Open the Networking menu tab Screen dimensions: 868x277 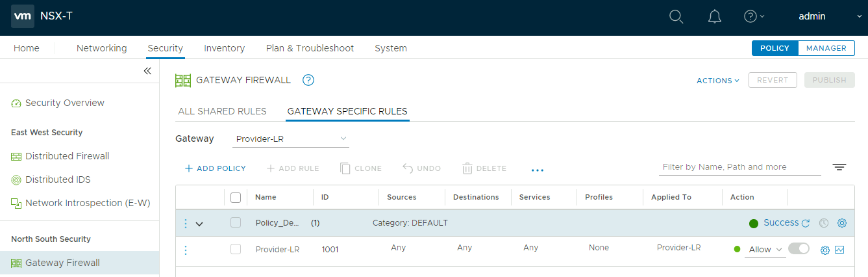[102, 48]
